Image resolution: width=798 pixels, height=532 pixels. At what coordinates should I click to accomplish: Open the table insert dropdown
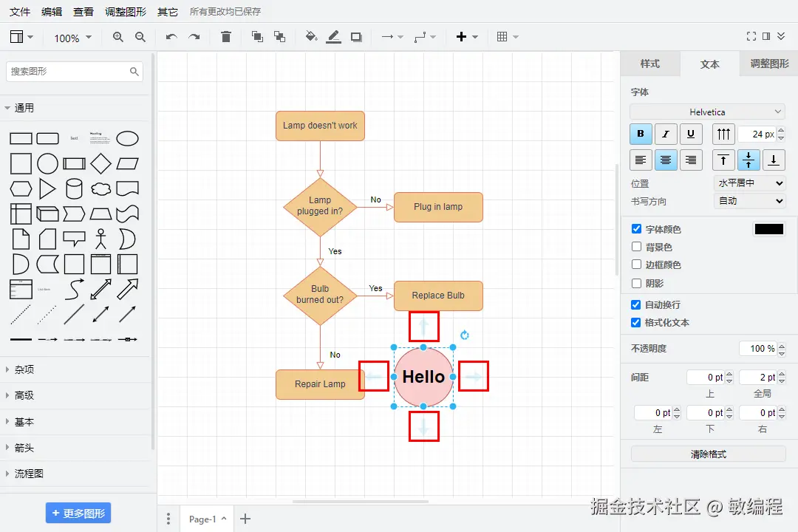508,37
